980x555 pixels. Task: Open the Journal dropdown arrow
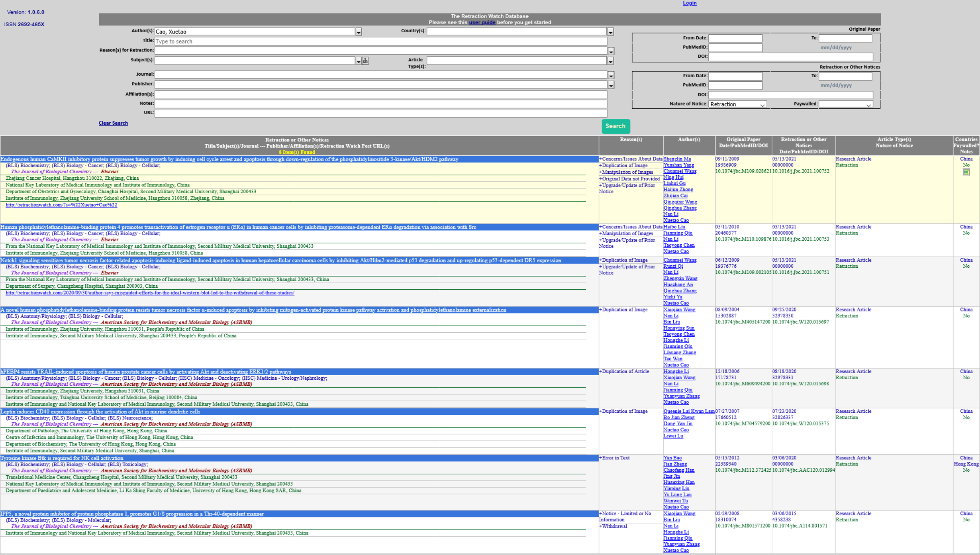click(611, 76)
